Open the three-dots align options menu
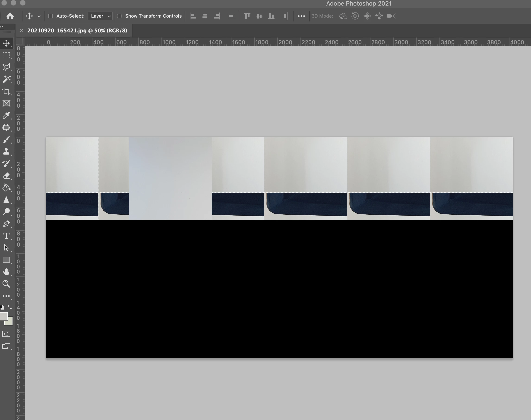Screen dimensions: 531x420 (301, 16)
